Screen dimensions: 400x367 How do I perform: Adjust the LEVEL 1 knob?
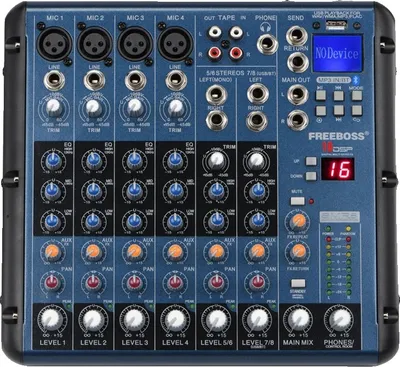coord(51,319)
